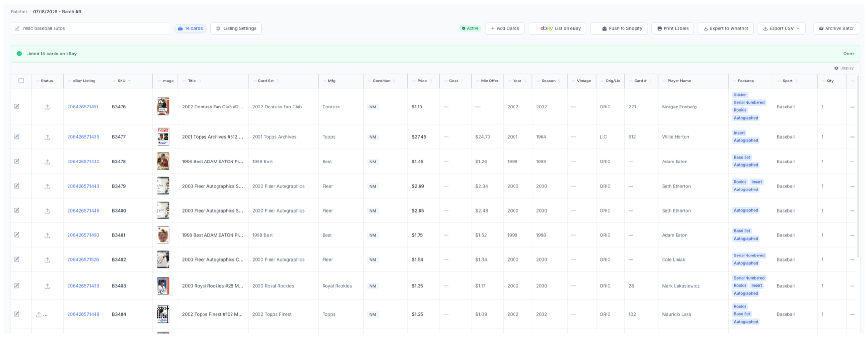868x337 pixels.
Task: Click edit icon for Cole Liniak row
Action: point(17,260)
